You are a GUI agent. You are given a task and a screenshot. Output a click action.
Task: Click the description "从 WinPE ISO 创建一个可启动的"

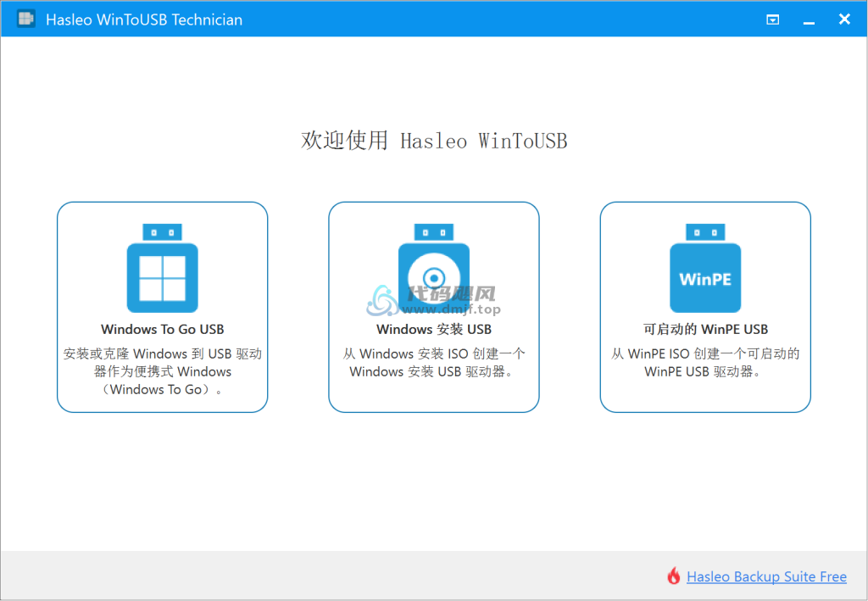(x=705, y=353)
